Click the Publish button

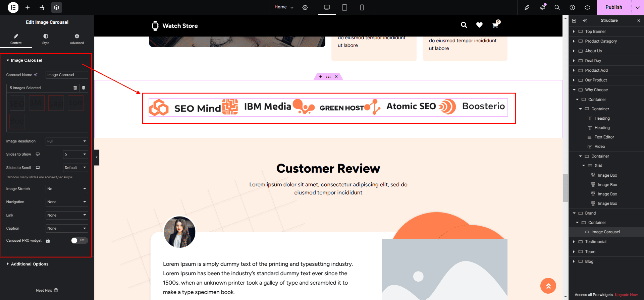coord(614,7)
